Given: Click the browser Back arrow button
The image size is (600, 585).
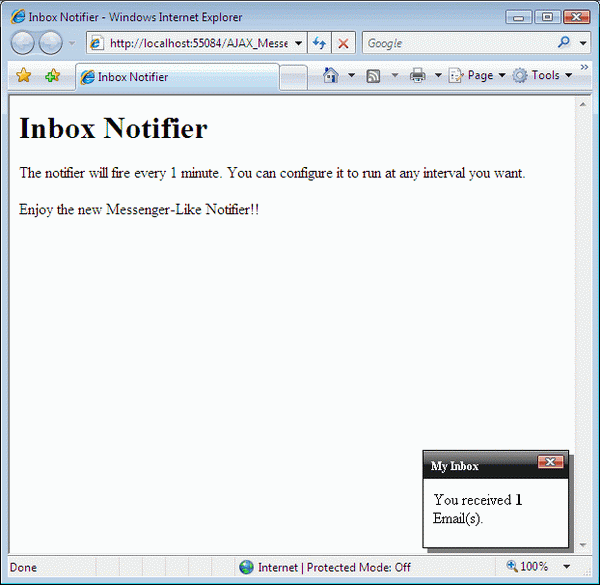Looking at the screenshot, I should tap(23, 43).
